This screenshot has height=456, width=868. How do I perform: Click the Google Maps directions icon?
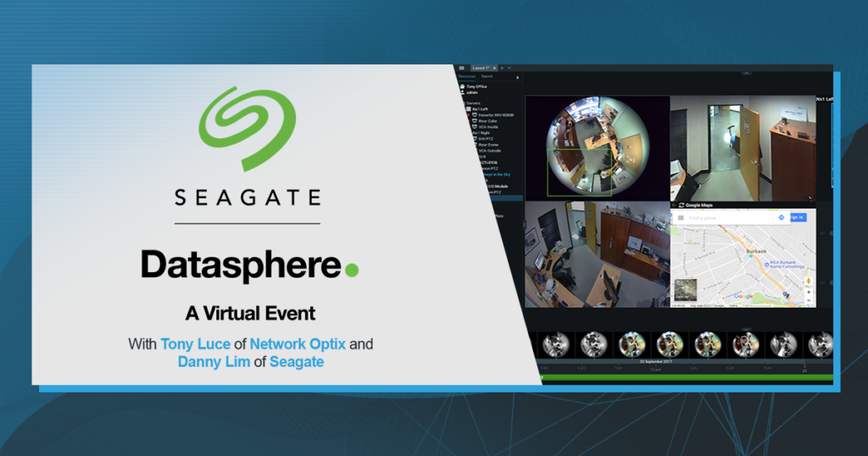781,218
